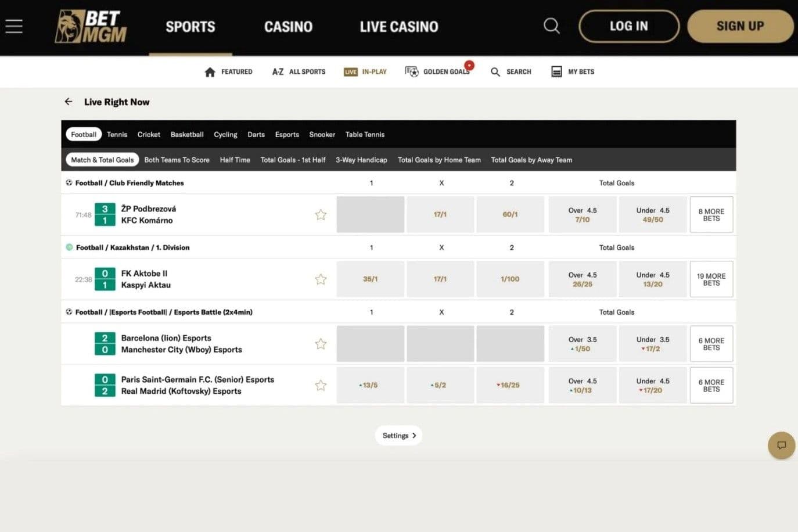Select the Football sport filter
The image size is (798, 532).
click(x=84, y=134)
